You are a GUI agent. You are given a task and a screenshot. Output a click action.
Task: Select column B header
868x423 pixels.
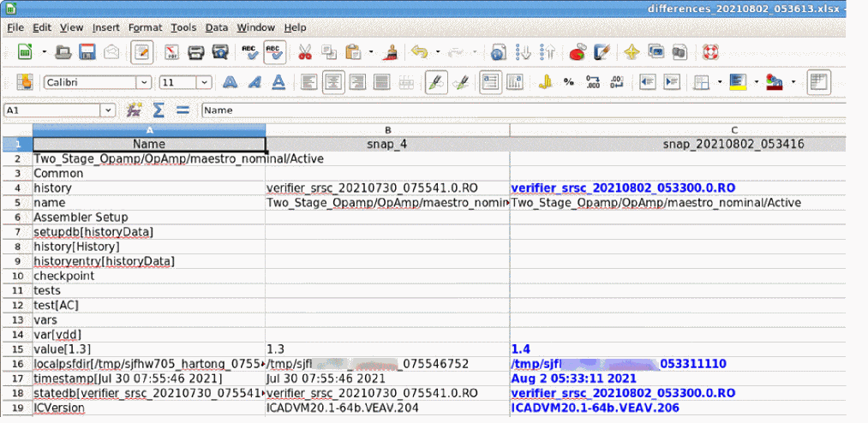coord(387,129)
